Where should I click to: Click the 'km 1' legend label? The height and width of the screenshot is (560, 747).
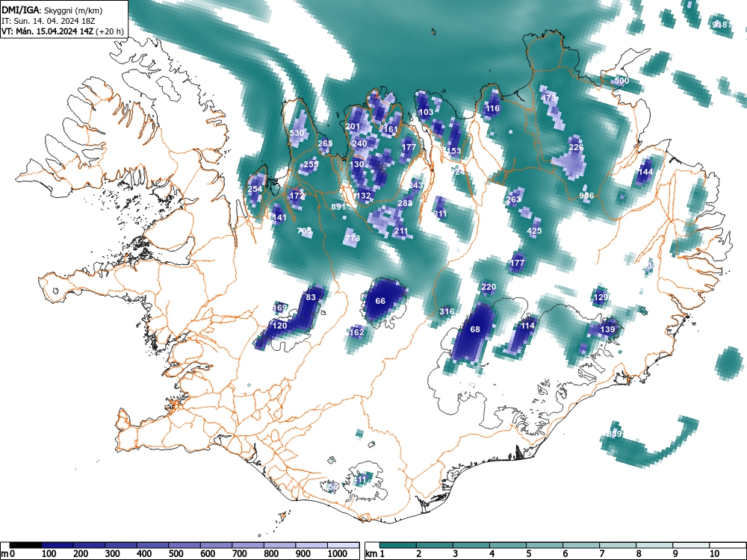point(375,554)
